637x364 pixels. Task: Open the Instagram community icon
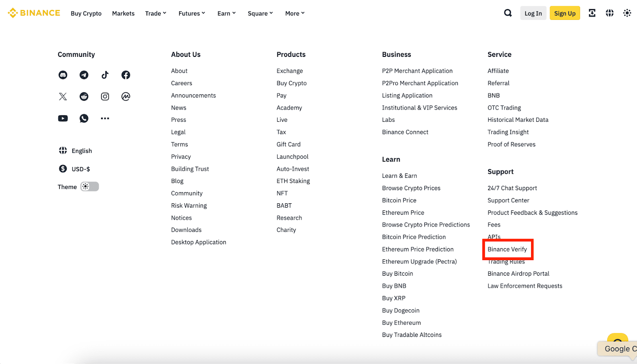tap(105, 96)
